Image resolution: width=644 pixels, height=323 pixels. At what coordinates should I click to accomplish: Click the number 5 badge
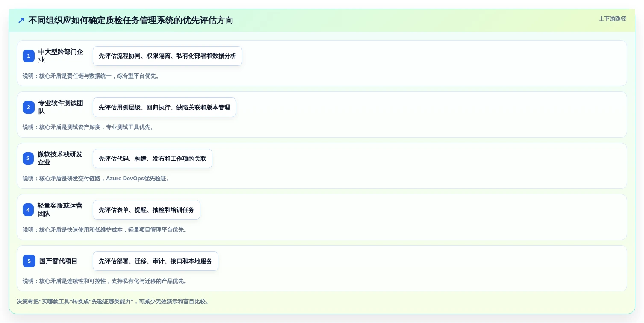click(29, 261)
